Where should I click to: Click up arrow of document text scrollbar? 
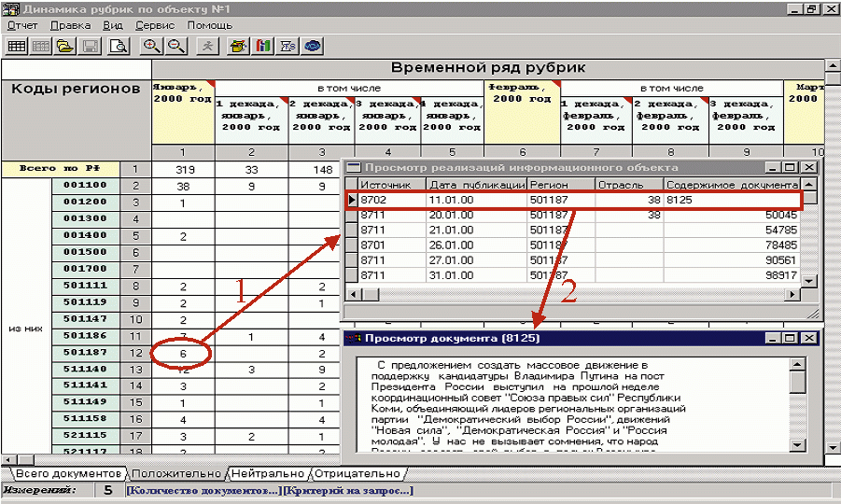click(797, 365)
